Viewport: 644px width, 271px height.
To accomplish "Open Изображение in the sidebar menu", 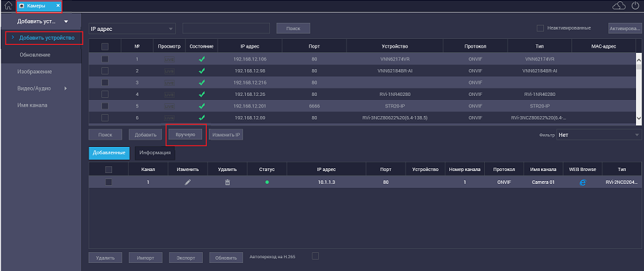I will (35, 71).
